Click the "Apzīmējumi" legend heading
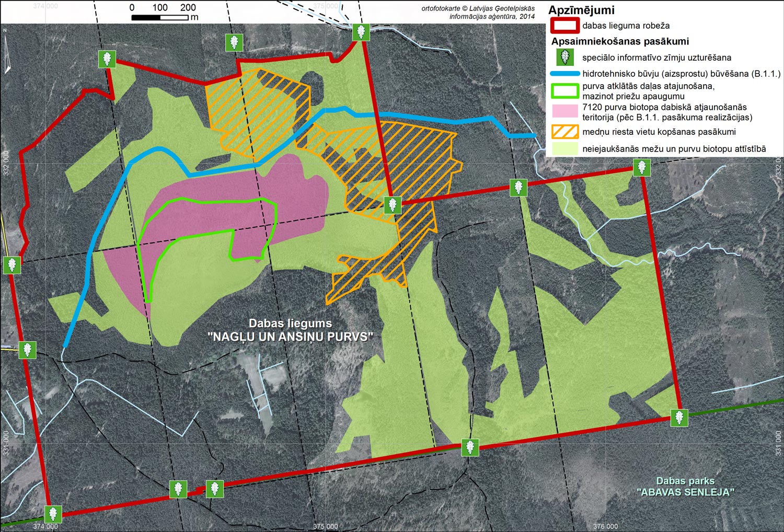Viewport: 784px width, 532px height. click(x=581, y=10)
